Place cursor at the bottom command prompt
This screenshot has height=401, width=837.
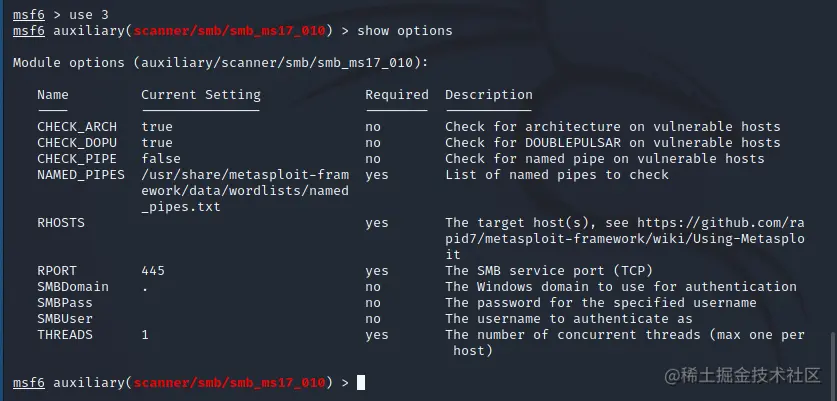pos(361,382)
